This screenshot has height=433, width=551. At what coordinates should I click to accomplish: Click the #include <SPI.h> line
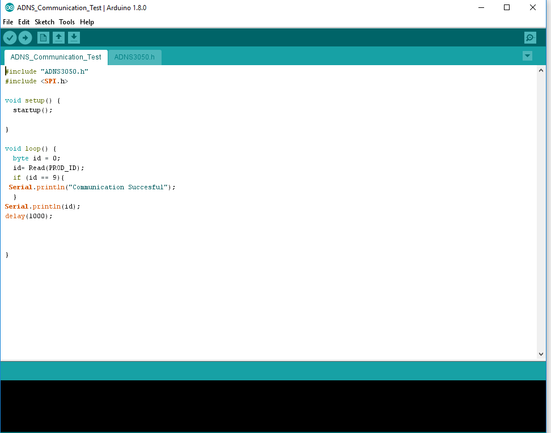coord(37,81)
